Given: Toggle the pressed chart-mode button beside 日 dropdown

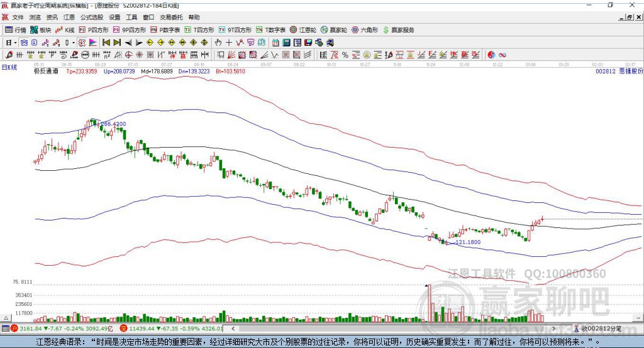Looking at the screenshot, I should coord(24,43).
